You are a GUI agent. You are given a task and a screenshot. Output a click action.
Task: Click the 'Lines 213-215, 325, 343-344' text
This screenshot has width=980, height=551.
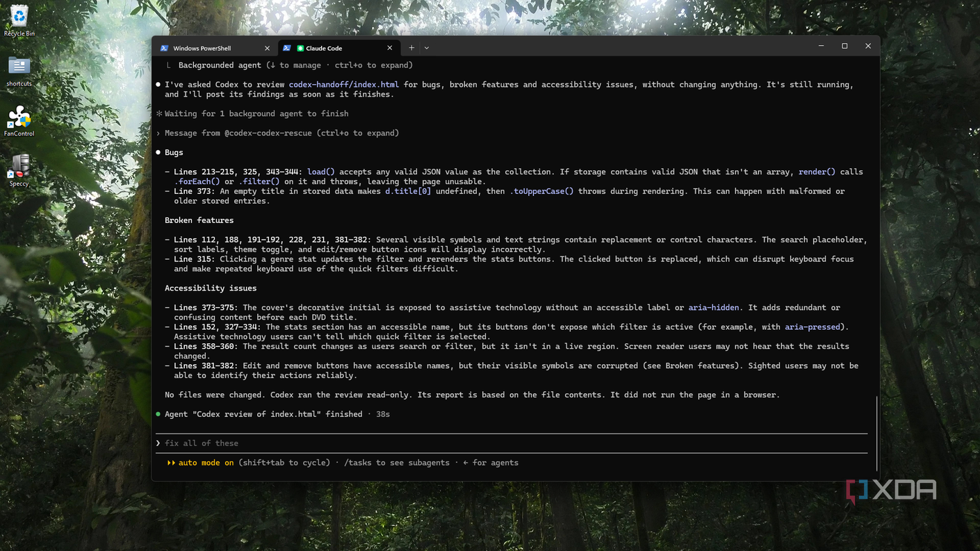click(238, 172)
